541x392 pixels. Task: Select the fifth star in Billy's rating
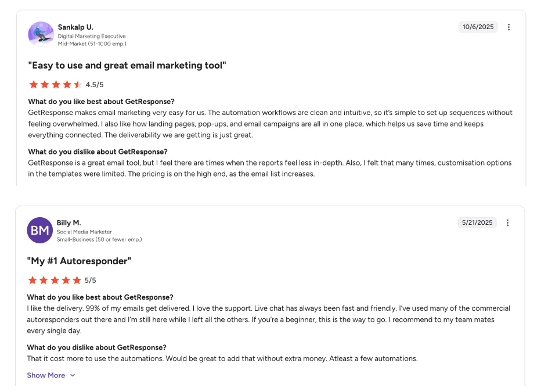coord(77,280)
